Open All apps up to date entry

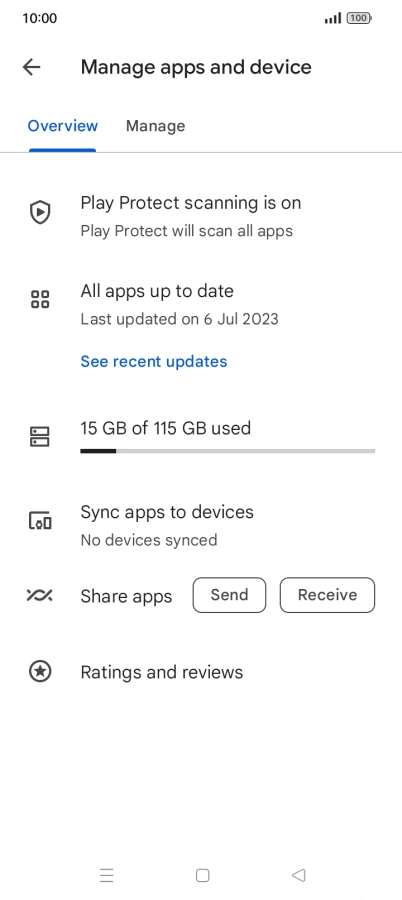coord(201,304)
